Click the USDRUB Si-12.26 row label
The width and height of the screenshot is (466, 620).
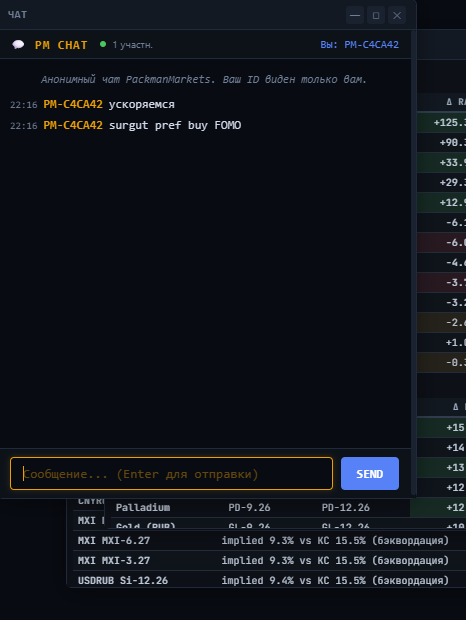coord(123,580)
